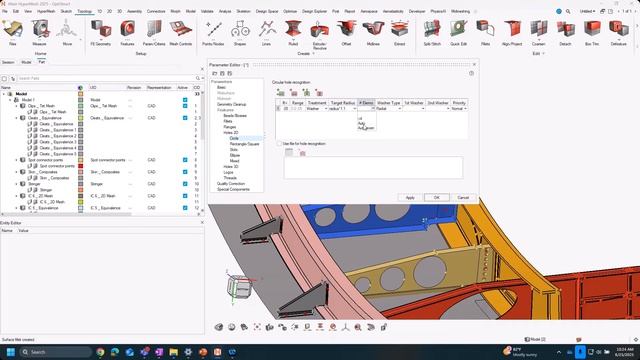Toggle Active checkbox for Model 1 row
640x360 pixels.
point(185,100)
